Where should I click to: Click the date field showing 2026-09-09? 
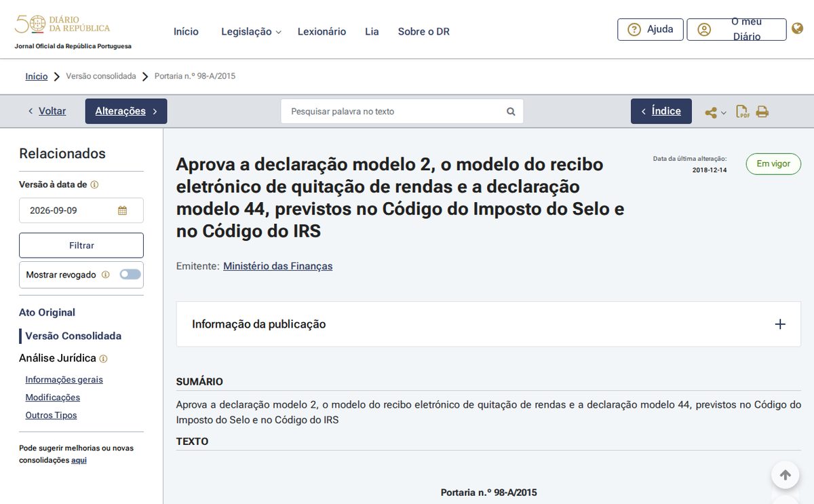click(81, 210)
